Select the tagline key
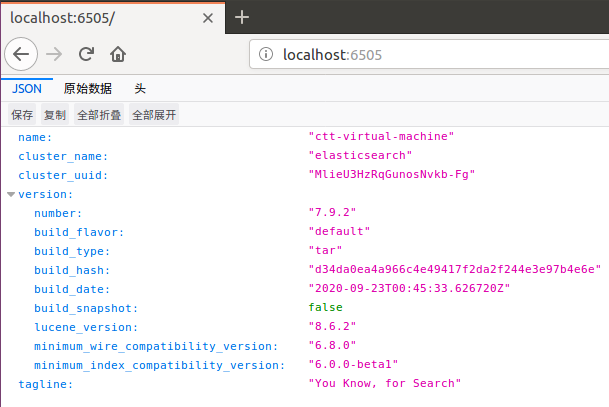This screenshot has height=407, width=609. pyautogui.click(x=45, y=384)
